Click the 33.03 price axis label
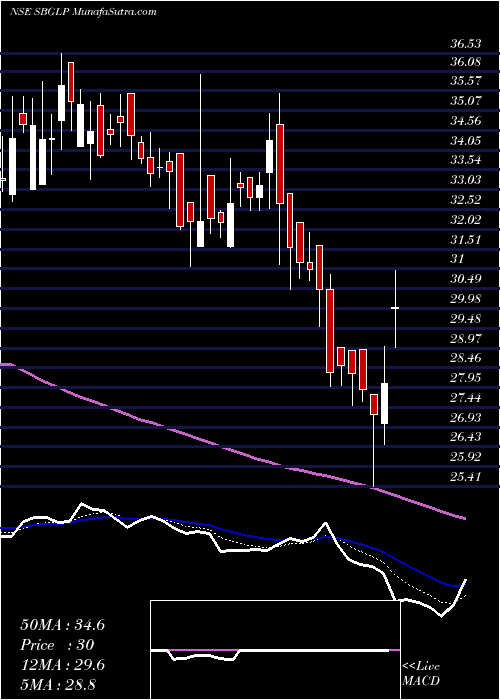500x700 pixels. coord(466,179)
